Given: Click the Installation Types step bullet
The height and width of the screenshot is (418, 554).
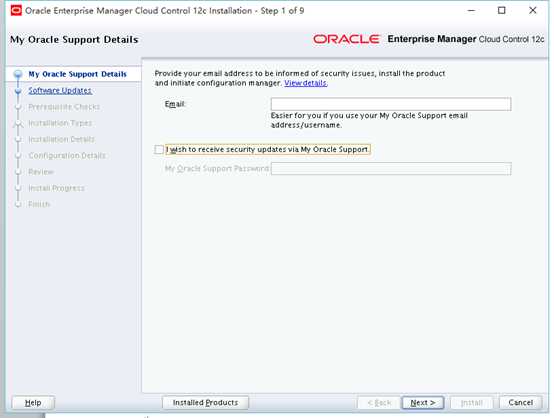Looking at the screenshot, I should pyautogui.click(x=18, y=123).
